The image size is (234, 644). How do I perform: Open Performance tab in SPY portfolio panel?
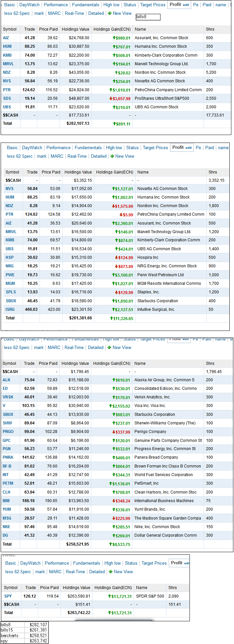(57, 563)
